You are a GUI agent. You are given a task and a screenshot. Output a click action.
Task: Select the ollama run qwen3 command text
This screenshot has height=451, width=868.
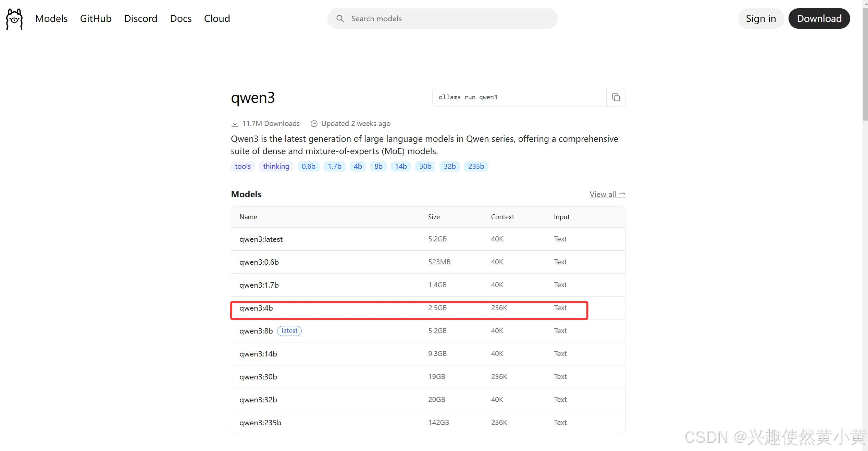[468, 97]
